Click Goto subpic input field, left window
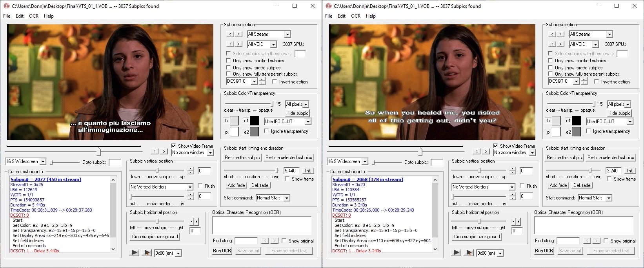The height and width of the screenshot is (268, 644). coord(115,162)
